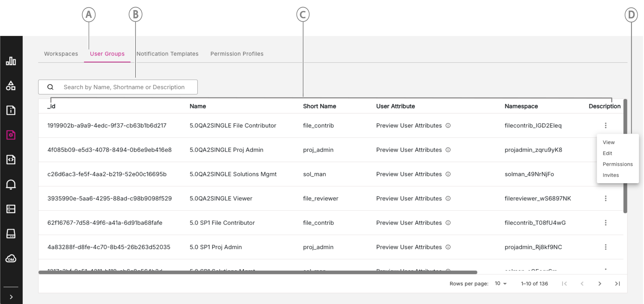Click the horizontal table scrollbar

(x=258, y=272)
